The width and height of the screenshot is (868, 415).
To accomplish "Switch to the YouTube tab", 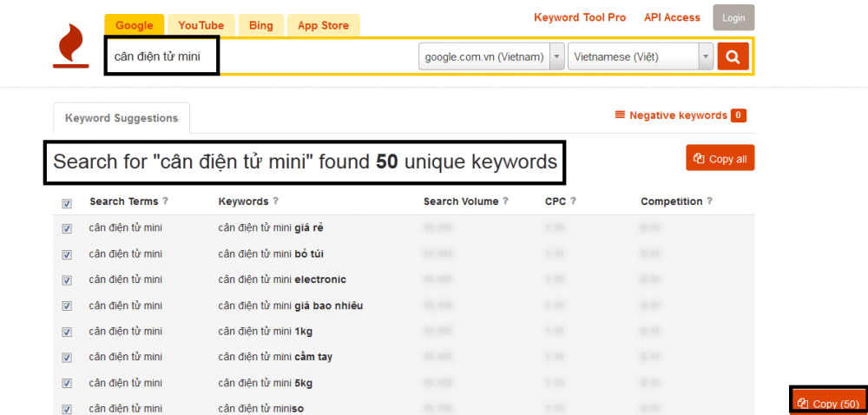I will (201, 25).
